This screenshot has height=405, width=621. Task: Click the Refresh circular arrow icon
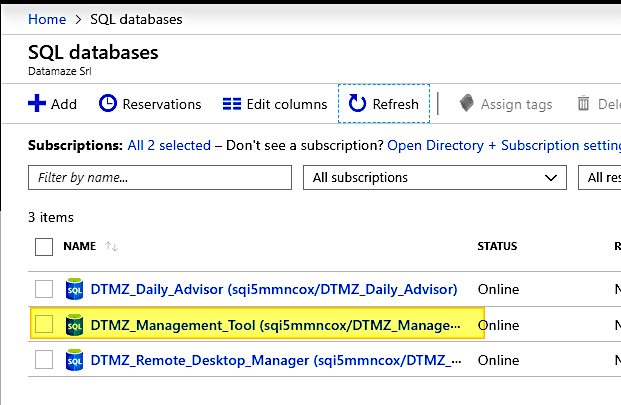tap(357, 103)
